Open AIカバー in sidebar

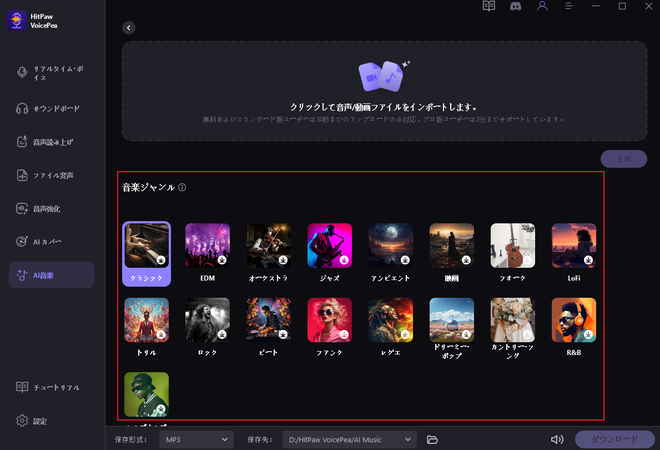(51, 242)
